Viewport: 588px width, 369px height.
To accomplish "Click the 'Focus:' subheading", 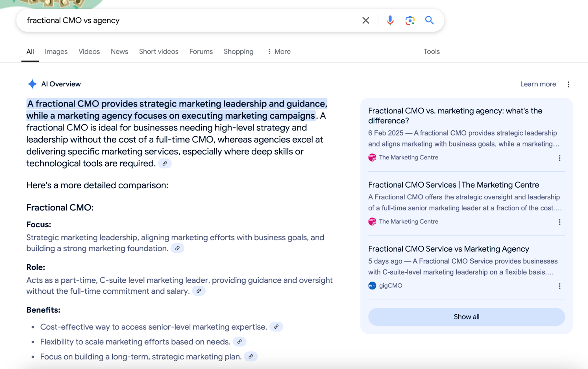I will pyautogui.click(x=39, y=225).
